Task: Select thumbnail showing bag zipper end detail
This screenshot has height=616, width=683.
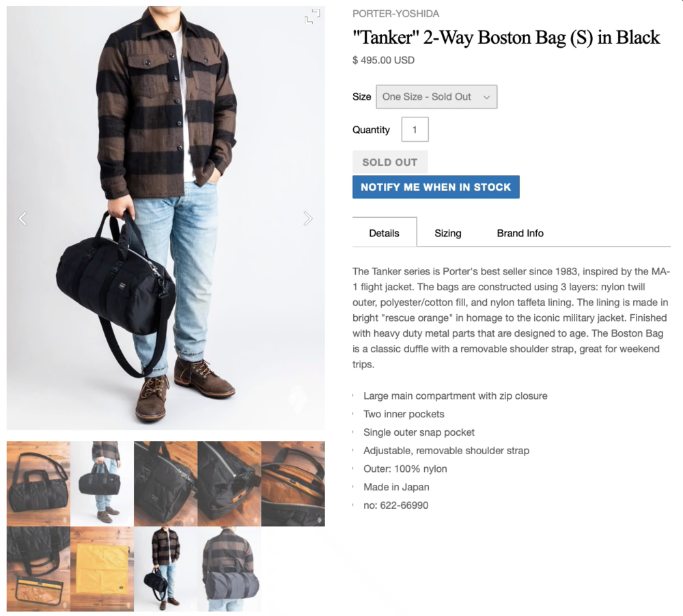Action: (229, 484)
